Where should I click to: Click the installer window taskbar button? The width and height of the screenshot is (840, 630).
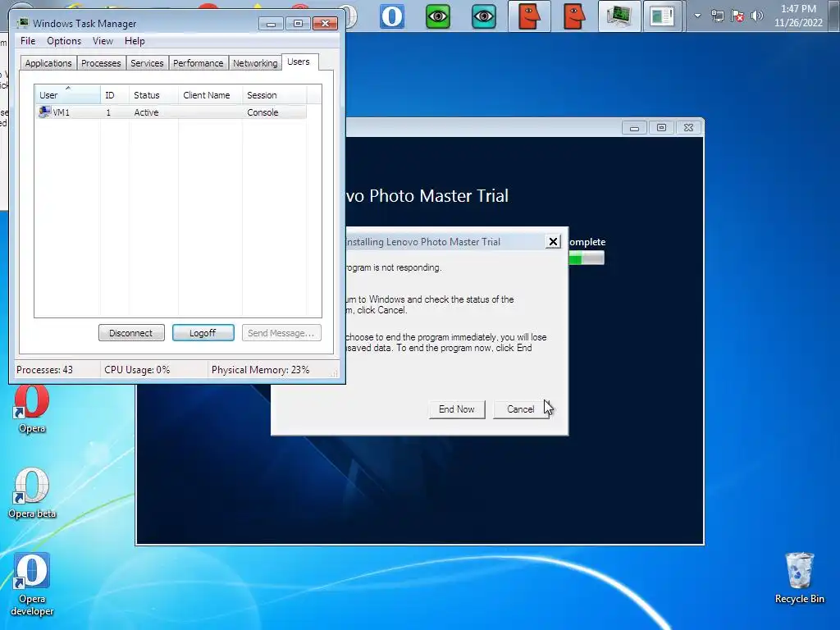click(x=663, y=16)
